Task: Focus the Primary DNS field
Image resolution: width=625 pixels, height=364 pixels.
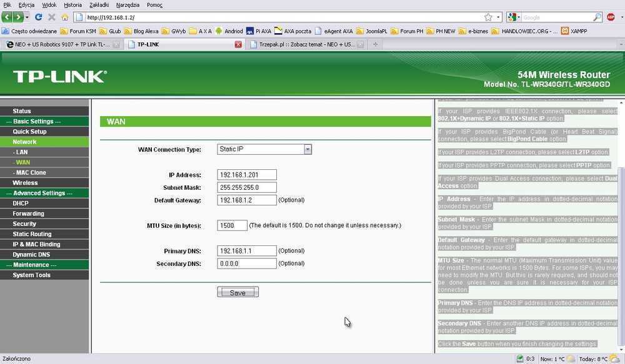Action: [247, 251]
